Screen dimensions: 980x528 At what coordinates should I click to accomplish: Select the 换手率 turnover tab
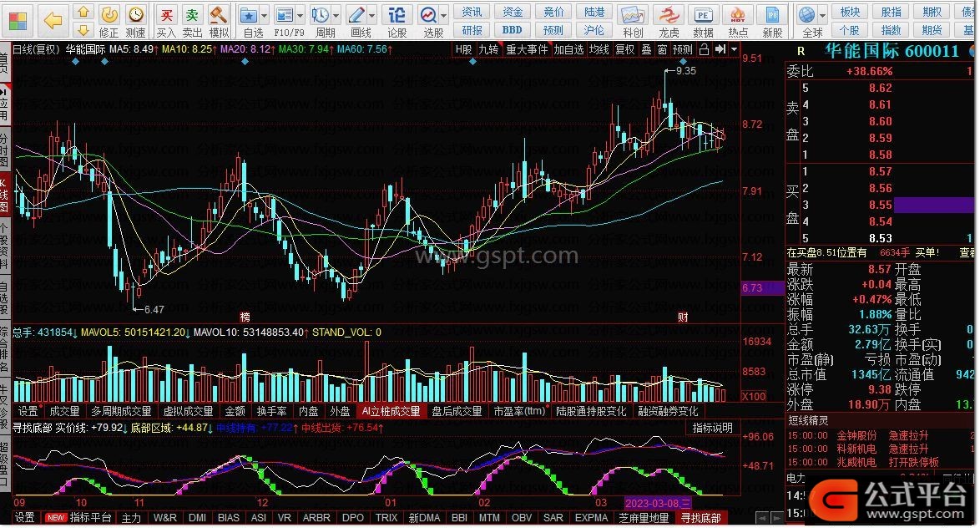pyautogui.click(x=271, y=411)
